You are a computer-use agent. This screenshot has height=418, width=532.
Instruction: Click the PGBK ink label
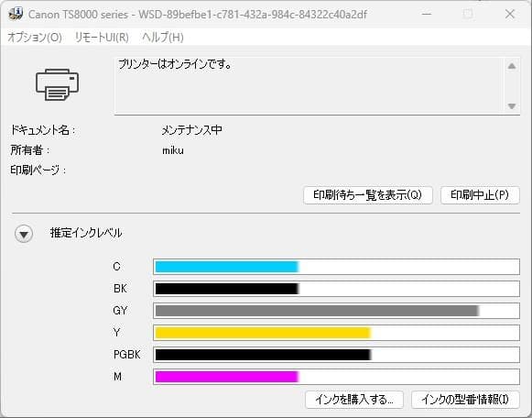[x=127, y=355]
